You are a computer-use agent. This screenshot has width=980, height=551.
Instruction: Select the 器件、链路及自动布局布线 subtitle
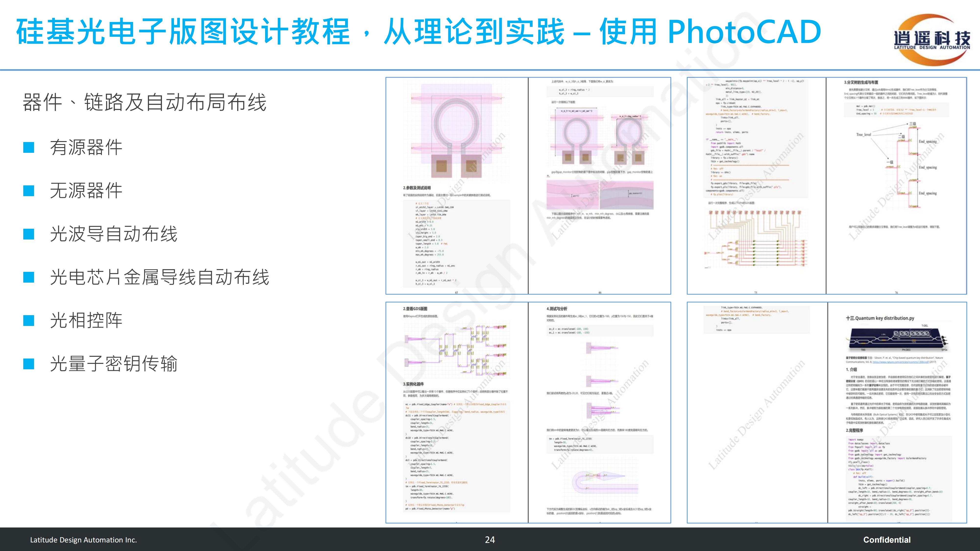tap(145, 103)
